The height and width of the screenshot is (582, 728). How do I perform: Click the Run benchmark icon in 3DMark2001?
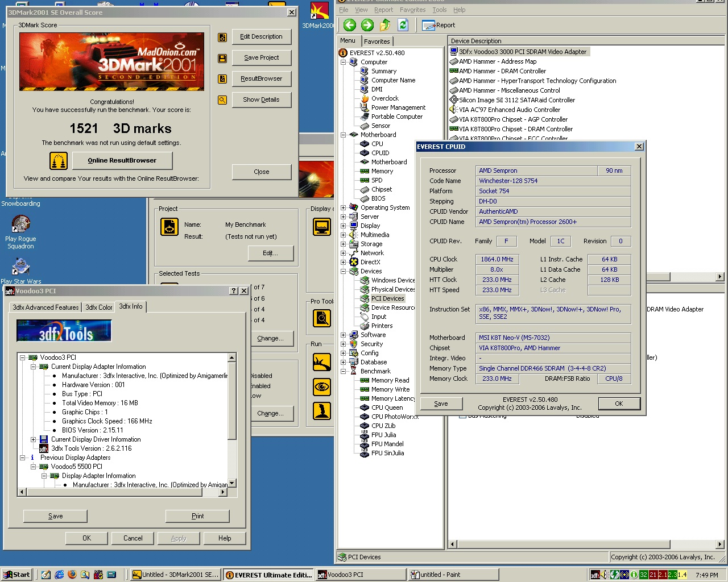(x=322, y=362)
